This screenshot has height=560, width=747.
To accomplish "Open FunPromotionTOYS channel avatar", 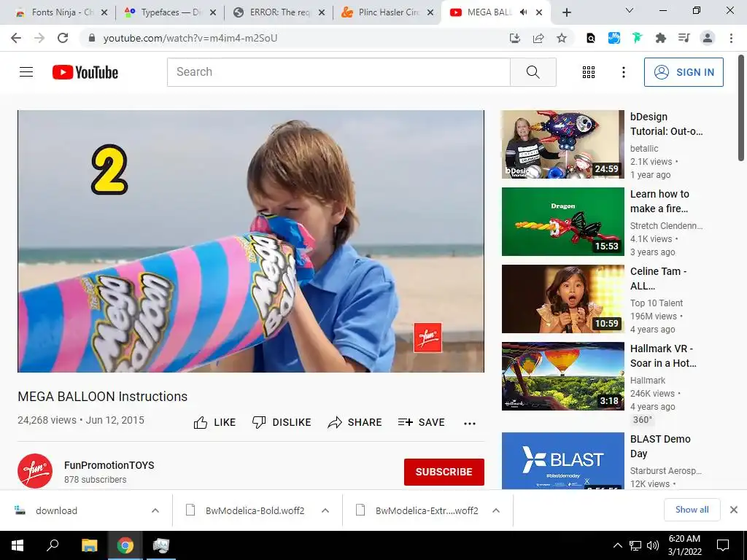I will (x=35, y=471).
